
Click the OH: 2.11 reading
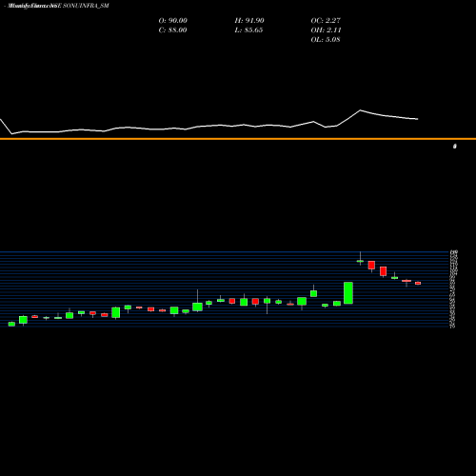(326, 30)
